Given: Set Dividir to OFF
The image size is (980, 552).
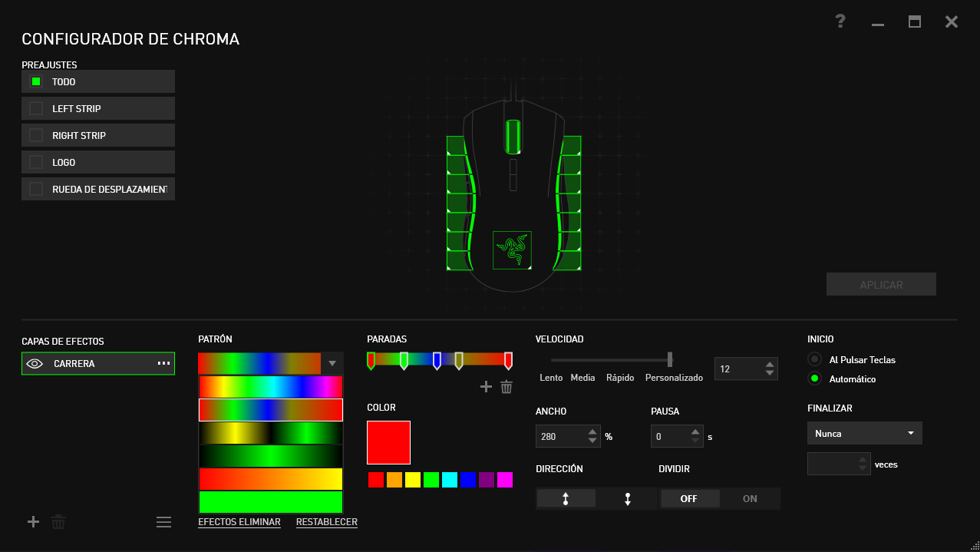Looking at the screenshot, I should (x=689, y=499).
